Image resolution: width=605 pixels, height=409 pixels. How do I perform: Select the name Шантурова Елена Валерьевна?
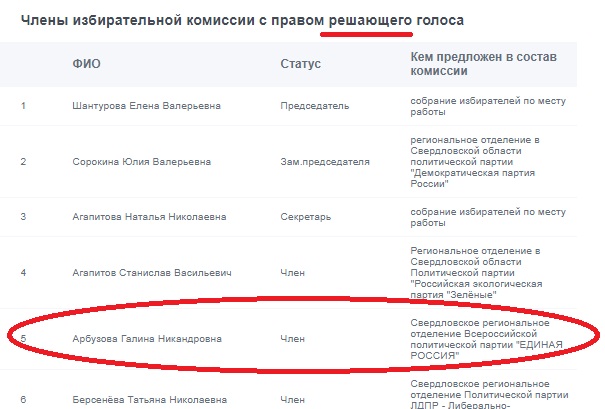tap(146, 107)
